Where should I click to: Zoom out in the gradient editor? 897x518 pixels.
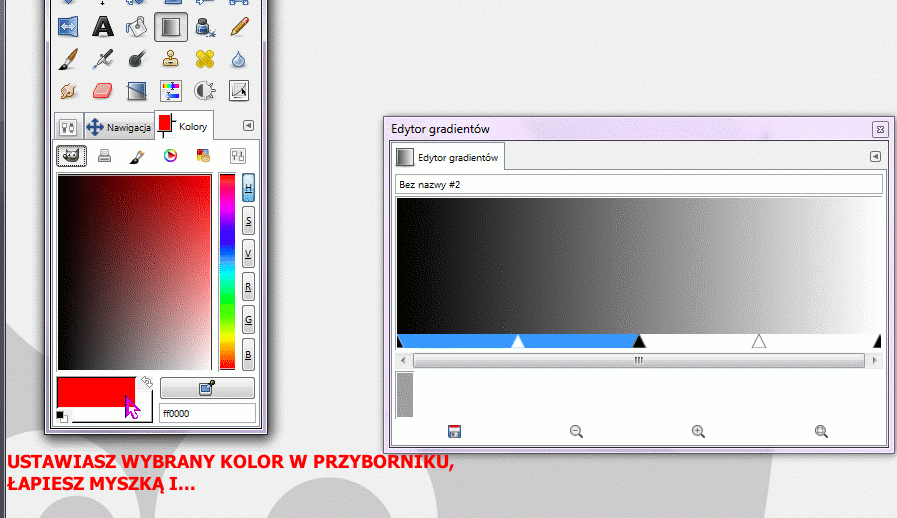pos(576,431)
